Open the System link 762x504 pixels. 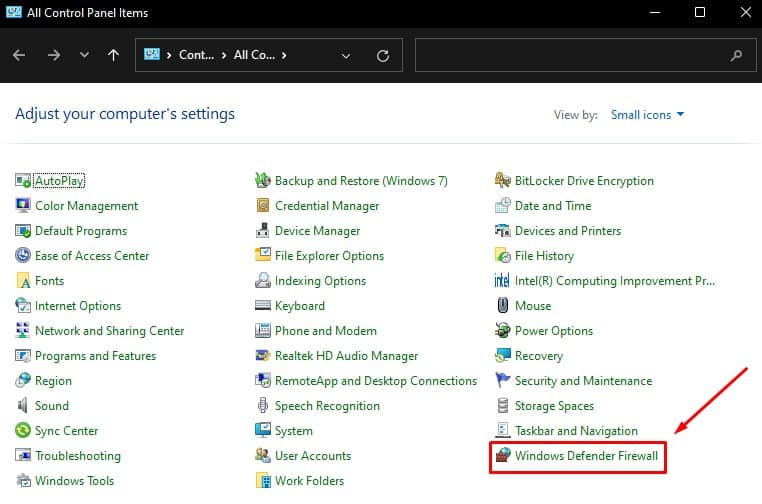tap(294, 431)
